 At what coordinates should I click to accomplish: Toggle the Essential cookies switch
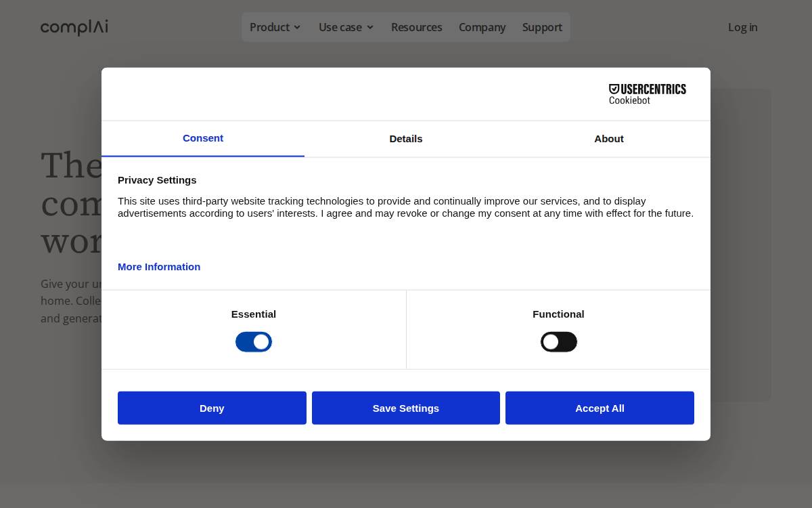[x=254, y=342]
